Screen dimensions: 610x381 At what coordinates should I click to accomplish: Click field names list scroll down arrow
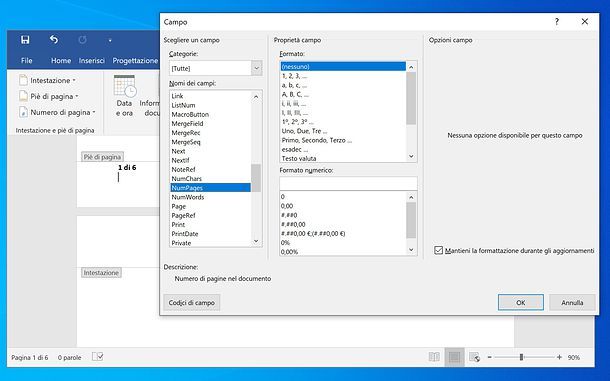[x=256, y=241]
